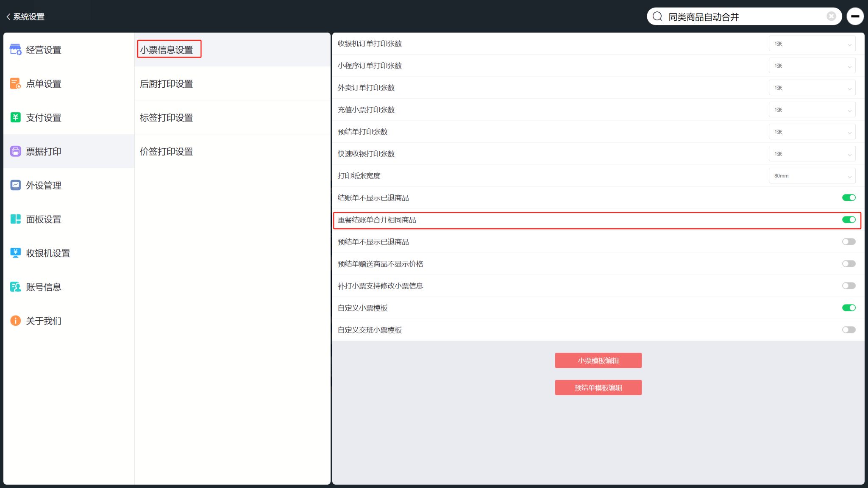Select 价签打印设置 submenu
The width and height of the screenshot is (868, 488).
coord(232,151)
